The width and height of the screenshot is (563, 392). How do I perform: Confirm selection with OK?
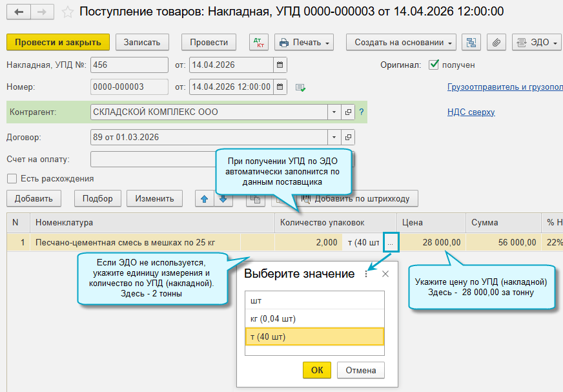tap(316, 370)
